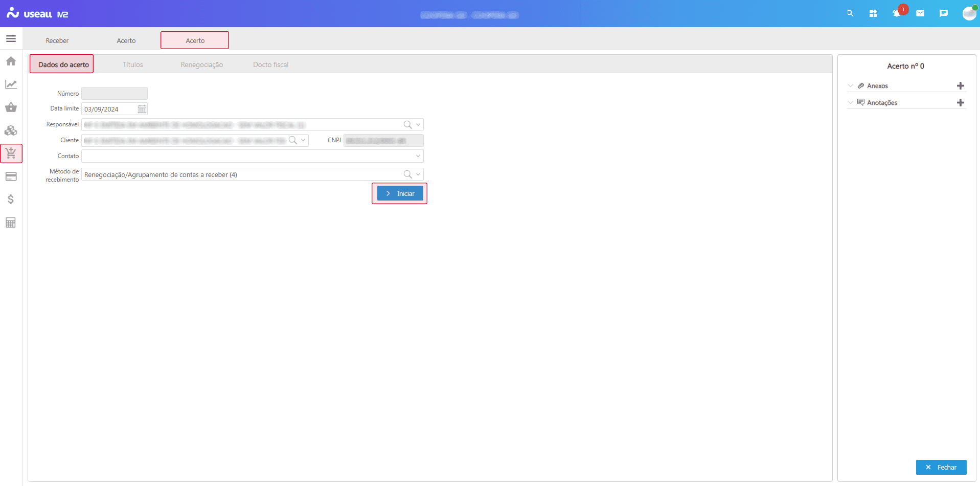Collapse the Anotações section
980x486 pixels.
coord(850,102)
